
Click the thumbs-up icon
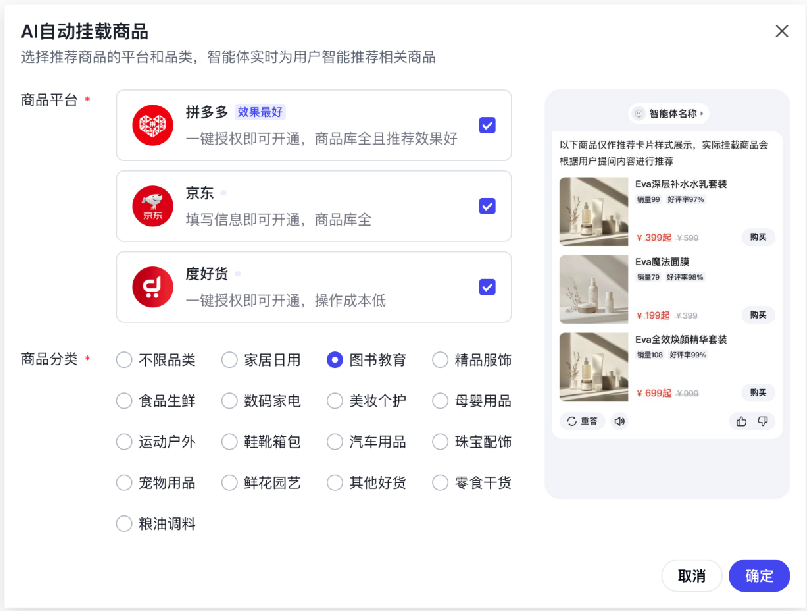click(x=741, y=422)
